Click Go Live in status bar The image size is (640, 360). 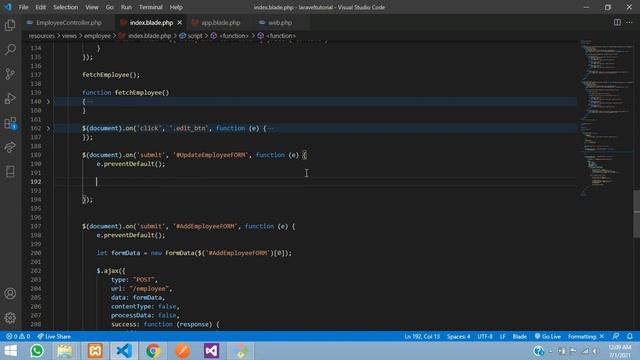point(547,336)
